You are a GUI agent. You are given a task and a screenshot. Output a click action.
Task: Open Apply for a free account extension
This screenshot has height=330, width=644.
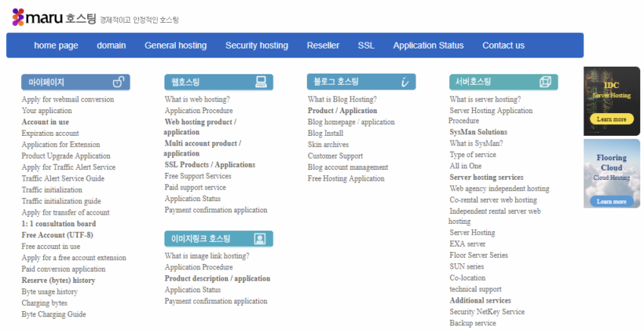pyautogui.click(x=74, y=258)
